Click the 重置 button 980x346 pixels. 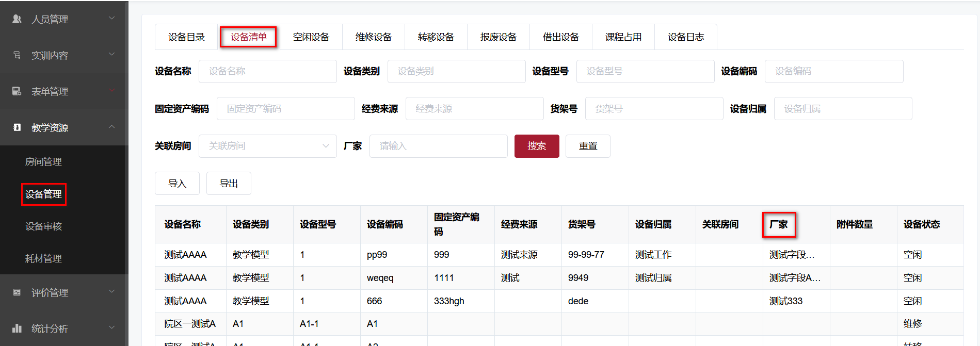[588, 146]
